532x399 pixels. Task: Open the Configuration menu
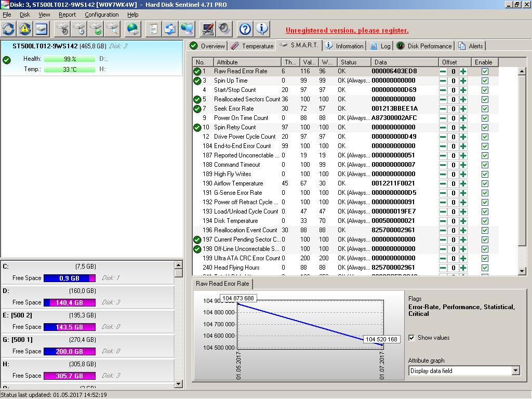click(x=101, y=15)
